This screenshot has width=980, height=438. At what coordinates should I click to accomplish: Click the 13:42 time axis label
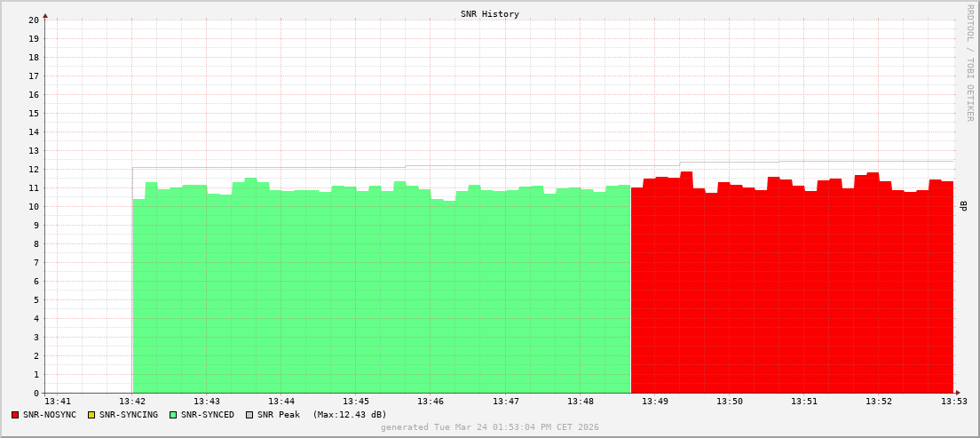point(132,402)
